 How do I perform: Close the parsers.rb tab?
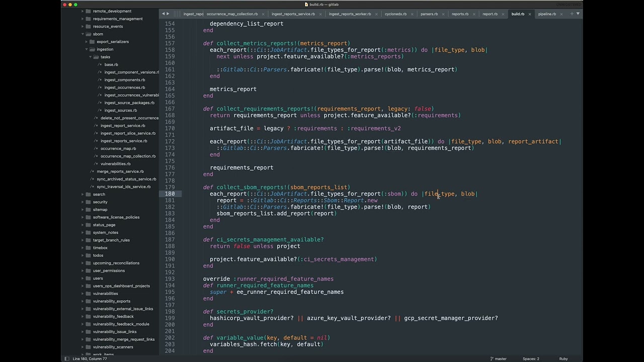click(443, 14)
